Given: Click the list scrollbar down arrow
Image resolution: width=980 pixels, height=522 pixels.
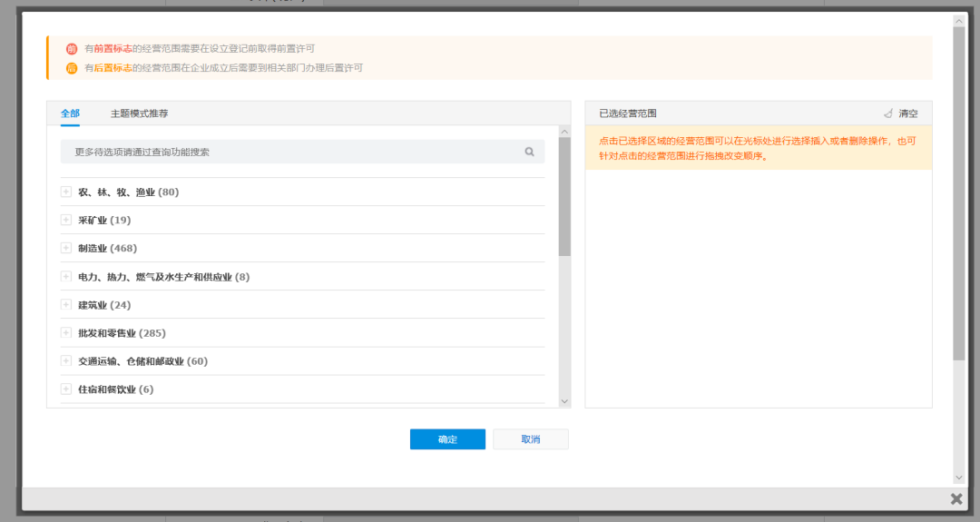Looking at the screenshot, I should pos(564,401).
